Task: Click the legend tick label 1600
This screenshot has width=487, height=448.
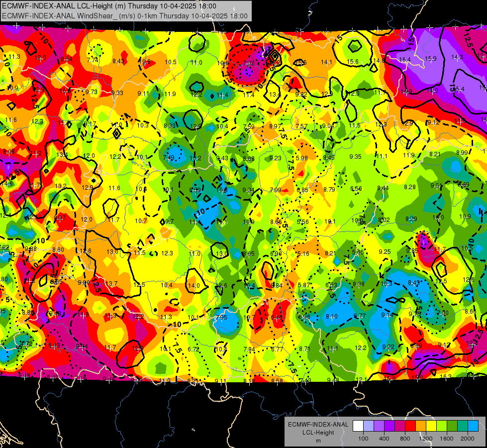Action: click(447, 439)
